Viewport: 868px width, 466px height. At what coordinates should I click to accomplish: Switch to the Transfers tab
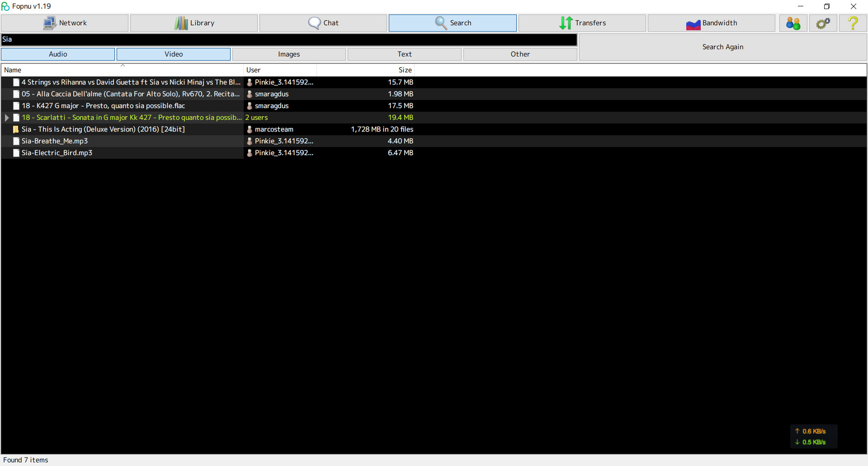582,23
